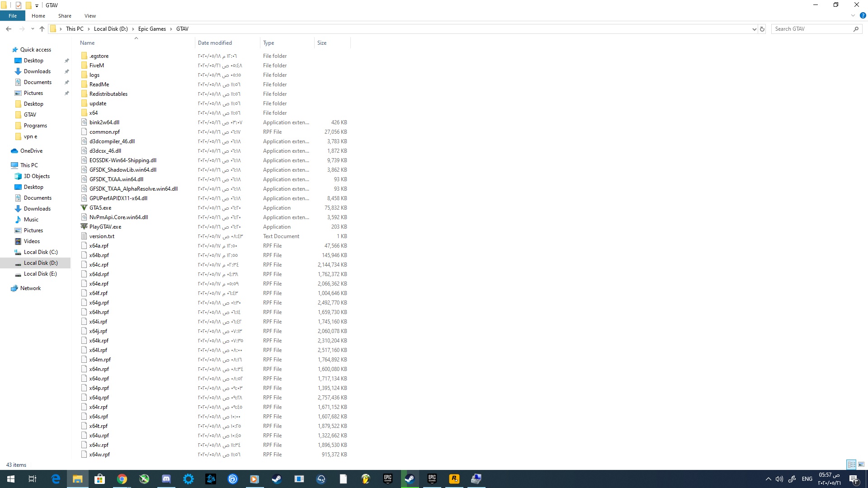The height and width of the screenshot is (488, 868).
Task: Open Discord from the taskbar
Action: pyautogui.click(x=166, y=479)
